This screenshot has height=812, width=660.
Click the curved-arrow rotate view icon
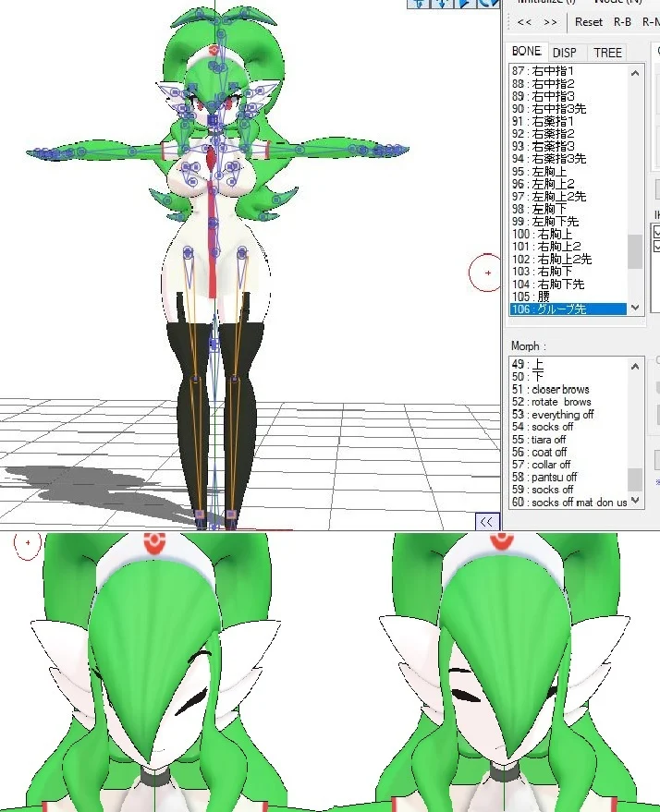pos(489,4)
